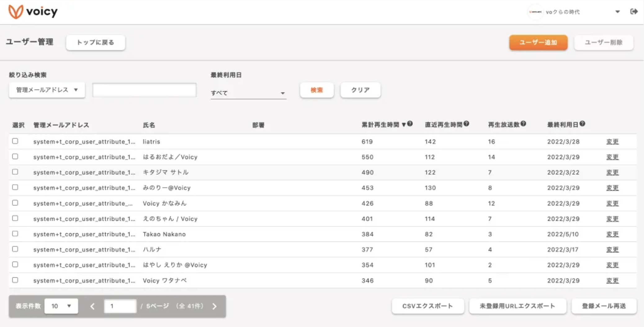
Task: Select the checkbox for みのりー@Voicy row
Action: coord(15,187)
